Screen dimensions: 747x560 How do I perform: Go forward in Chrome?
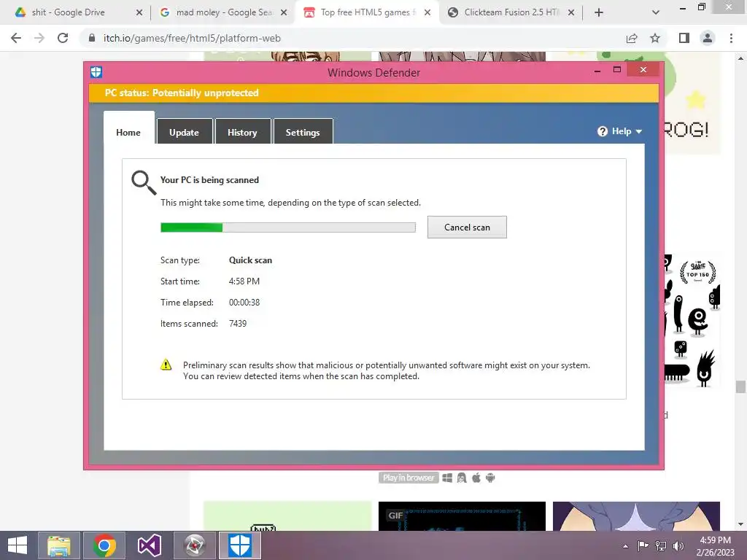(x=39, y=38)
